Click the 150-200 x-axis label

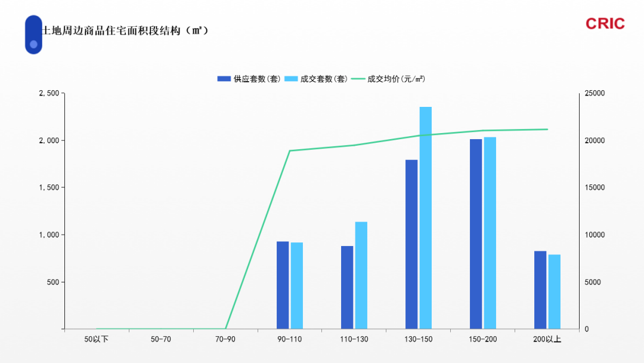483,339
